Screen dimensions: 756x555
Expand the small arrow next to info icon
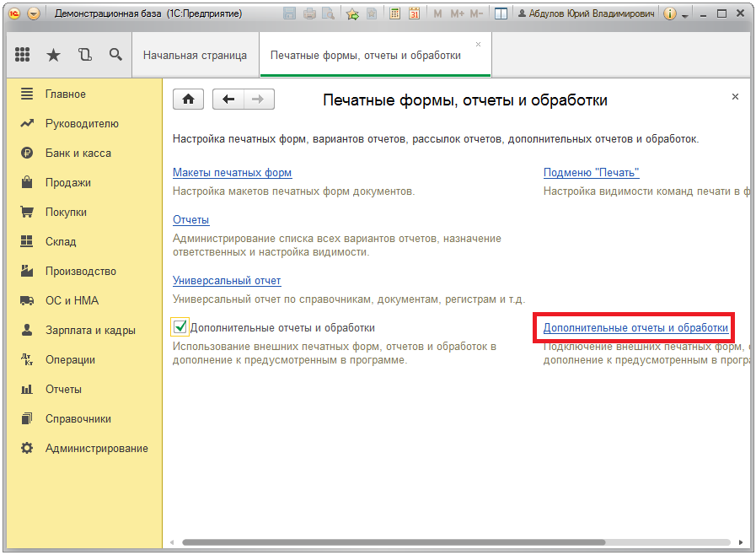(684, 15)
